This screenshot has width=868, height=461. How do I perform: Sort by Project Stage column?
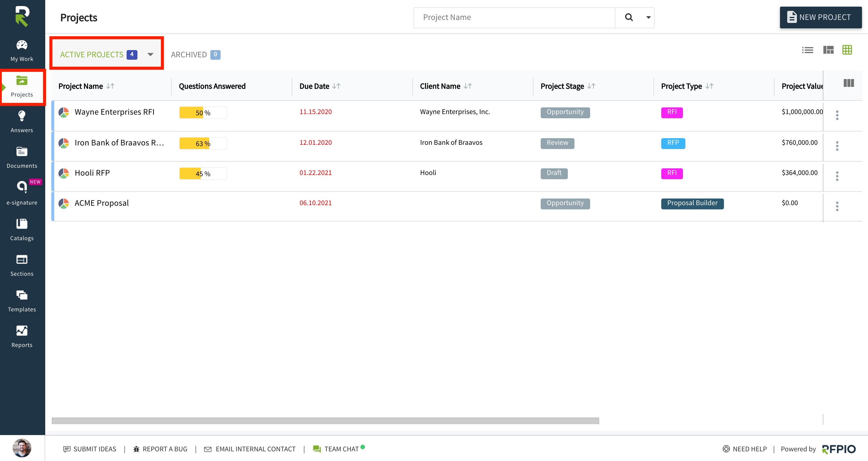pos(591,86)
